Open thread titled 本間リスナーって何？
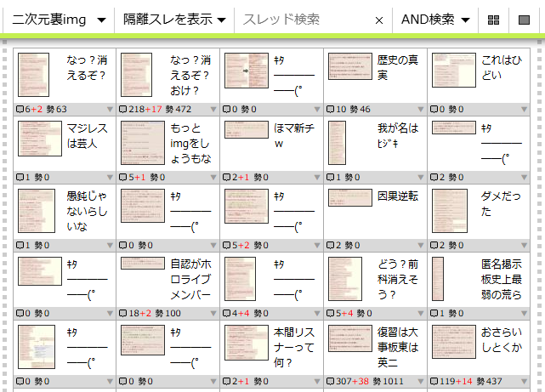Viewport: 545px width, 392px height. (294, 347)
